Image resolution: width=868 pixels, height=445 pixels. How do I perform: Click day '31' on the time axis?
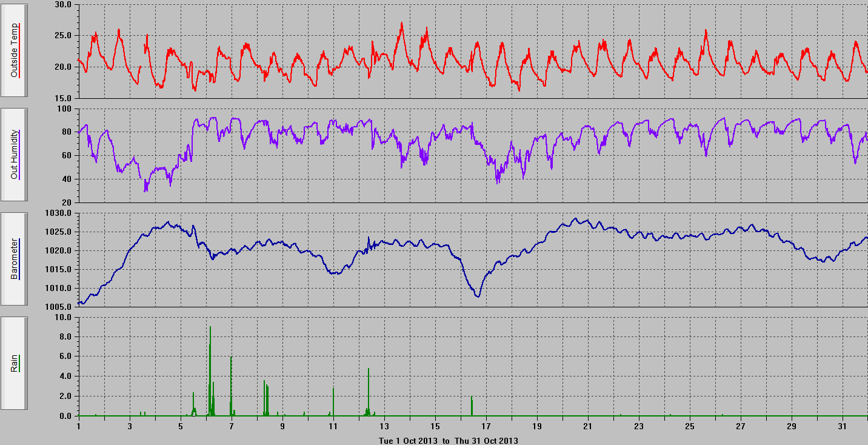[843, 426]
